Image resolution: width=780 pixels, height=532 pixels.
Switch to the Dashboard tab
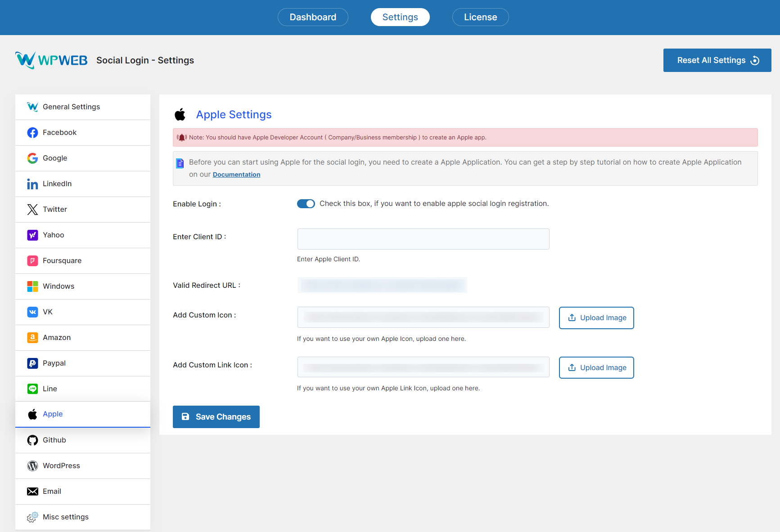[313, 17]
